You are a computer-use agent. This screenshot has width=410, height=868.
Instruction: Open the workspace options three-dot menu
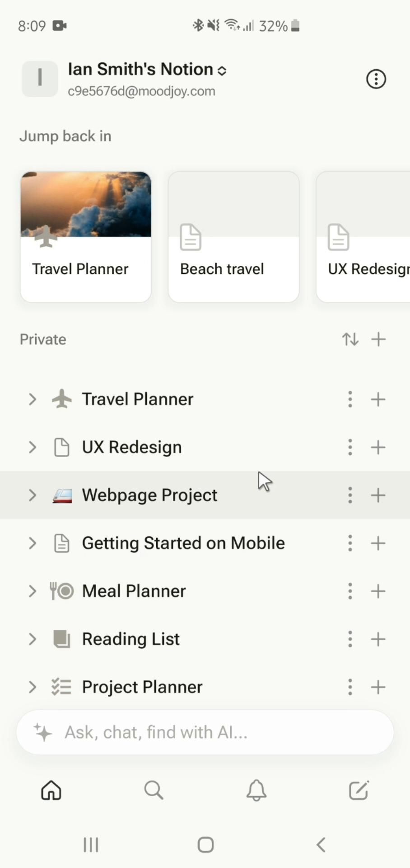[x=376, y=79]
